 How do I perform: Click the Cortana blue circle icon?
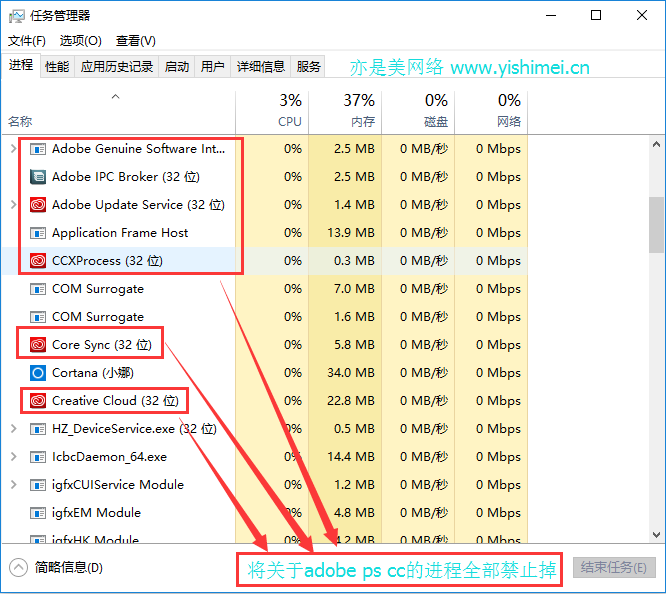click(38, 373)
